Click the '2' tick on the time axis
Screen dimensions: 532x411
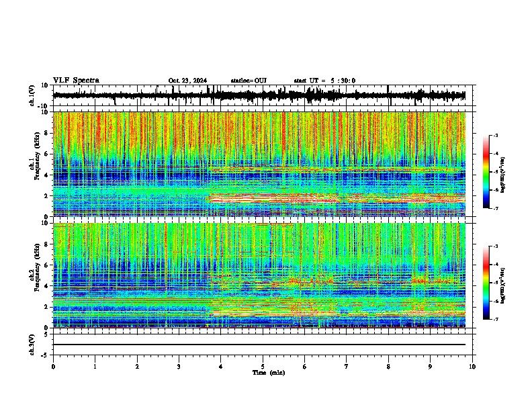click(x=137, y=367)
